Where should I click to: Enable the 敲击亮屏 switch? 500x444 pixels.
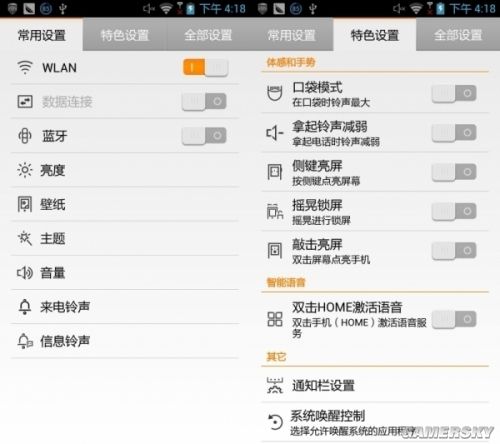coord(454,251)
